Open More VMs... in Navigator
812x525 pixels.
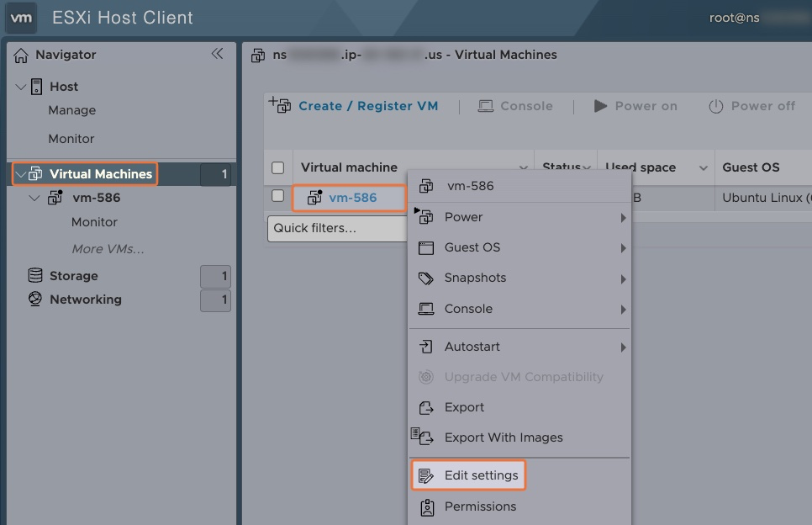(108, 249)
